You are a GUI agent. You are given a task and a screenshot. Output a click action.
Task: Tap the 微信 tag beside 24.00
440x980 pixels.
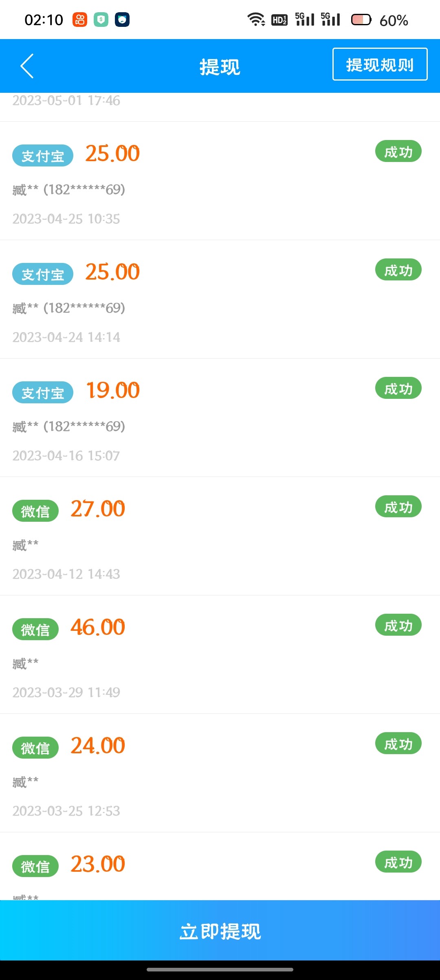point(35,748)
